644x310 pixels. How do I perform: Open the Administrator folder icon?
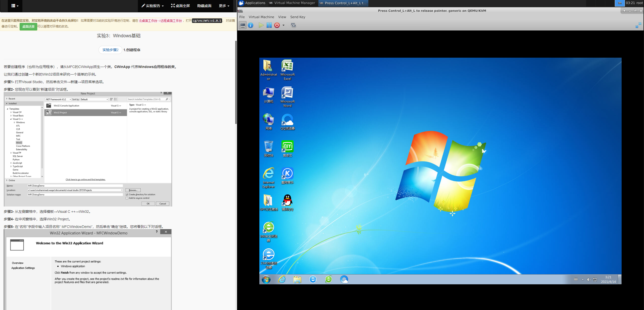click(x=268, y=70)
